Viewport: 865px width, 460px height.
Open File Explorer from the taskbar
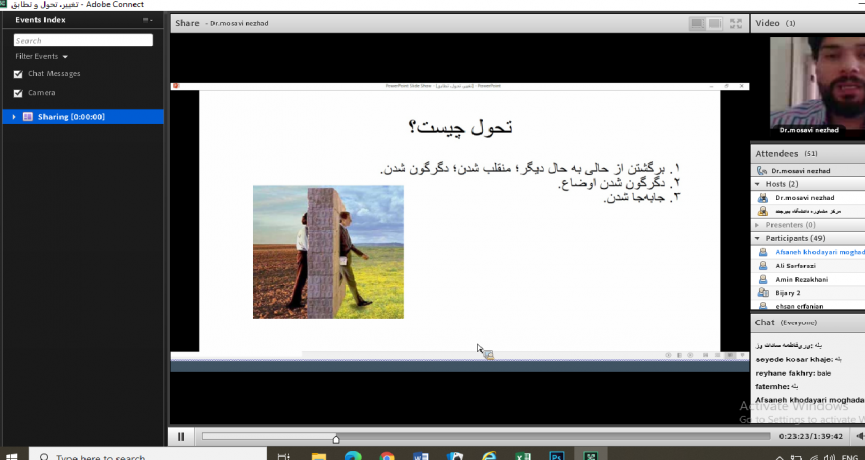318,456
